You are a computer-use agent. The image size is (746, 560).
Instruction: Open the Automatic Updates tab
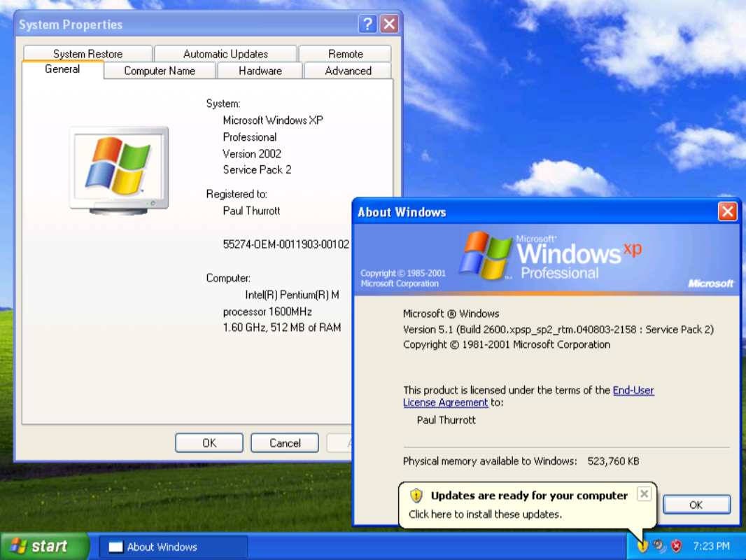pos(225,54)
